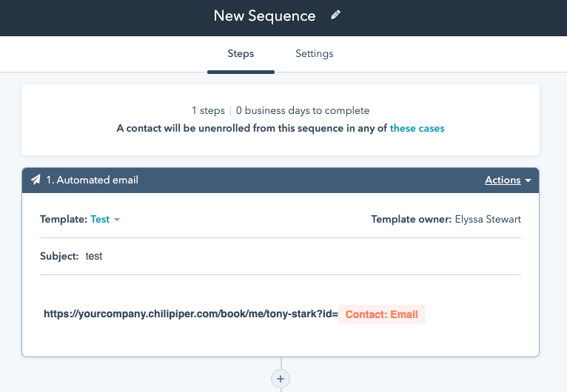
Task: Expand the Actions caret arrow
Action: pos(528,180)
